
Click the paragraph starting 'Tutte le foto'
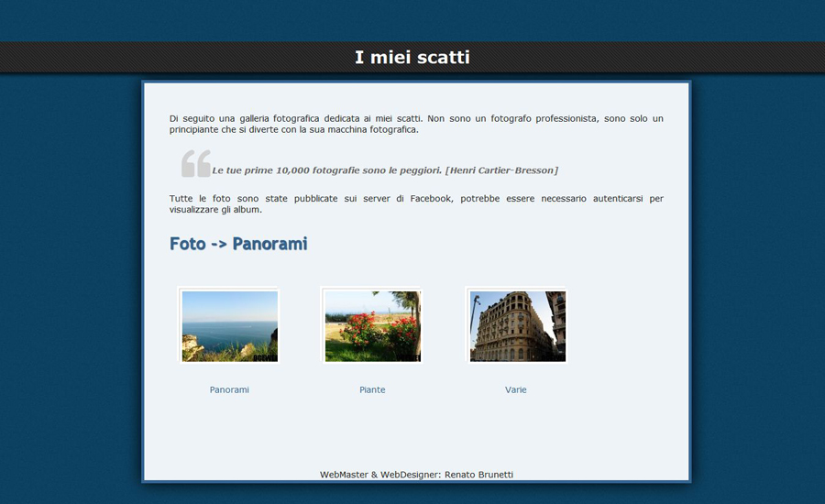[x=416, y=204]
